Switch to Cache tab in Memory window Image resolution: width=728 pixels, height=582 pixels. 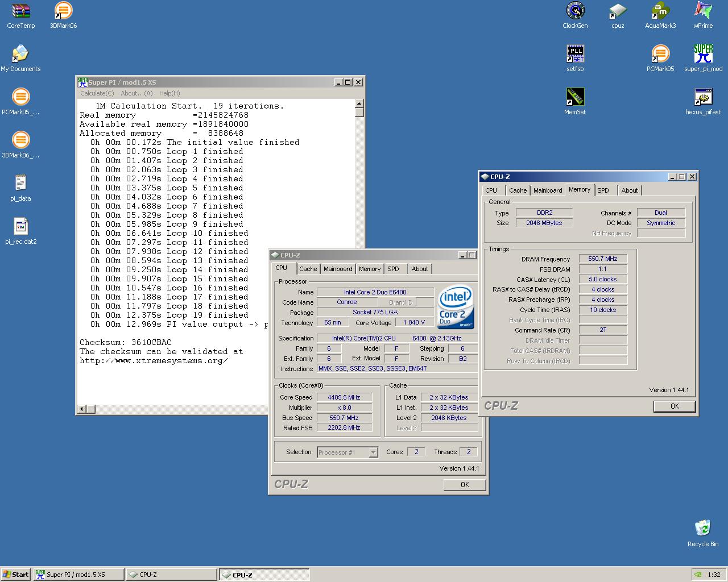(x=518, y=190)
